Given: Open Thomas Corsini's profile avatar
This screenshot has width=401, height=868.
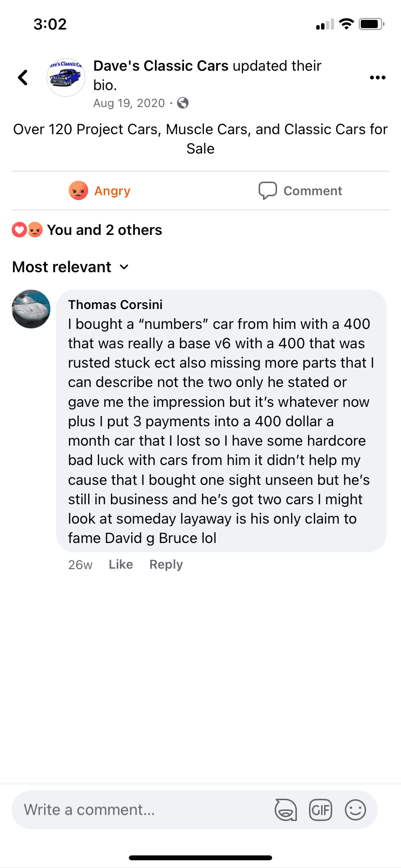Looking at the screenshot, I should click(x=31, y=309).
